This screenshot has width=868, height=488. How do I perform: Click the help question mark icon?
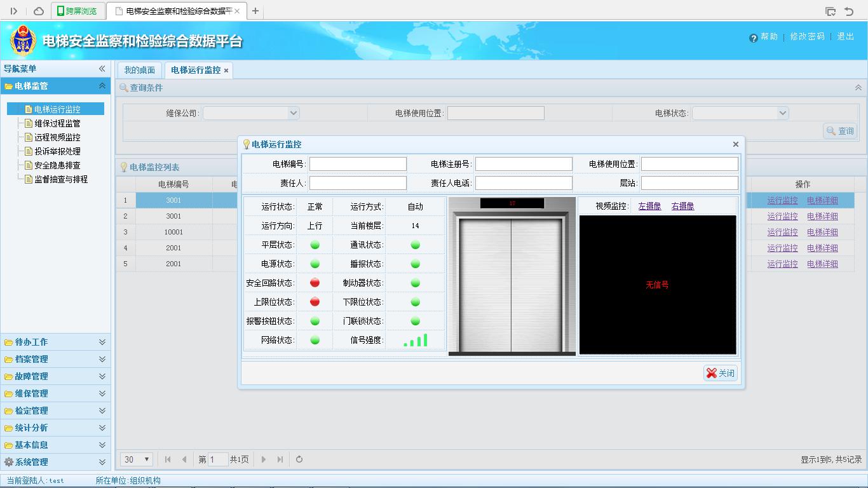click(754, 37)
